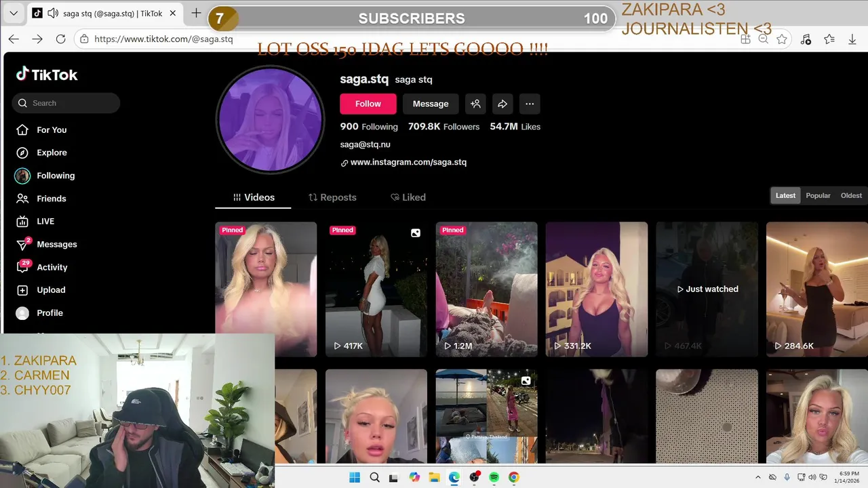Show hidden system tray icons chevron

tap(758, 477)
